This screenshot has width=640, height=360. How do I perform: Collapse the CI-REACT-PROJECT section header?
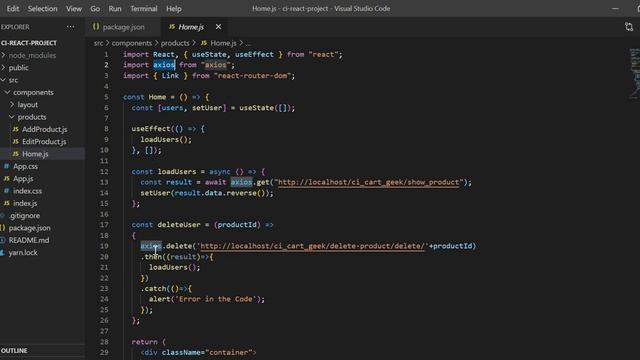[29, 43]
